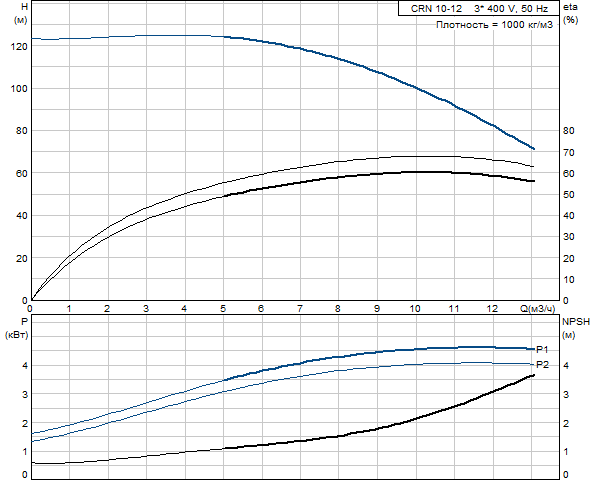Click the H (м) head axis label
592x480 pixels.
click(21, 13)
